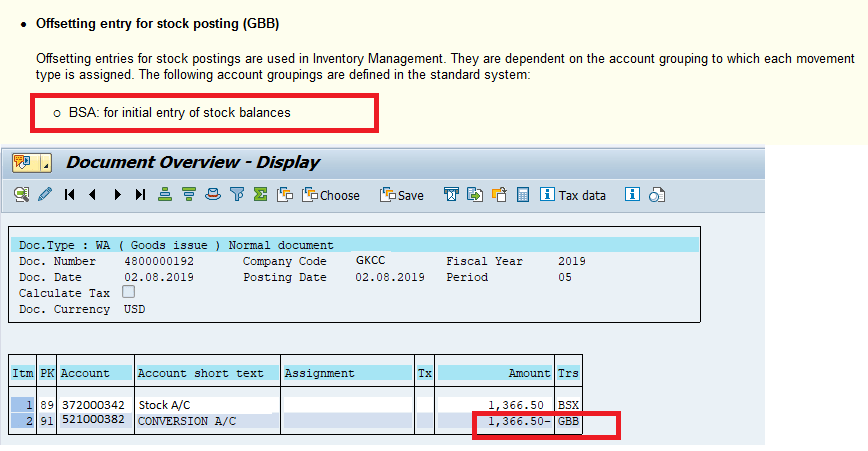Screen dimensions: 868x451
Task: Sort line items in descending order
Action: 187,195
